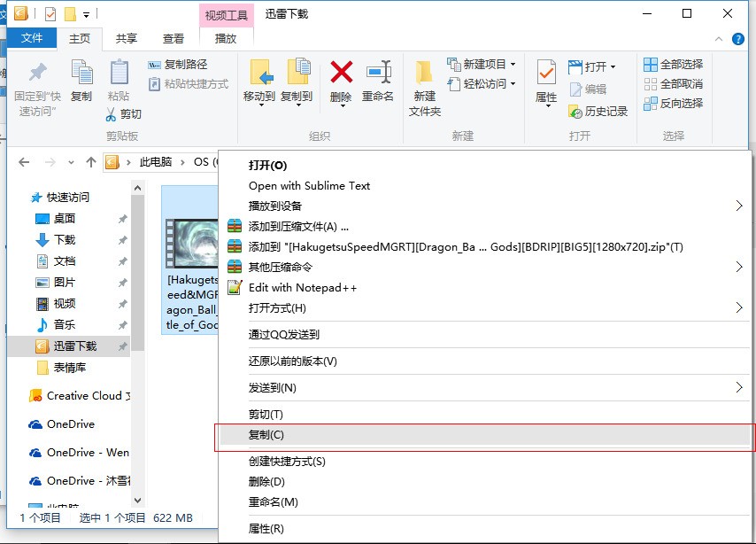Image resolution: width=756 pixels, height=544 pixels.
Task: Choose 属性(R) in the context menu
Action: (485, 529)
